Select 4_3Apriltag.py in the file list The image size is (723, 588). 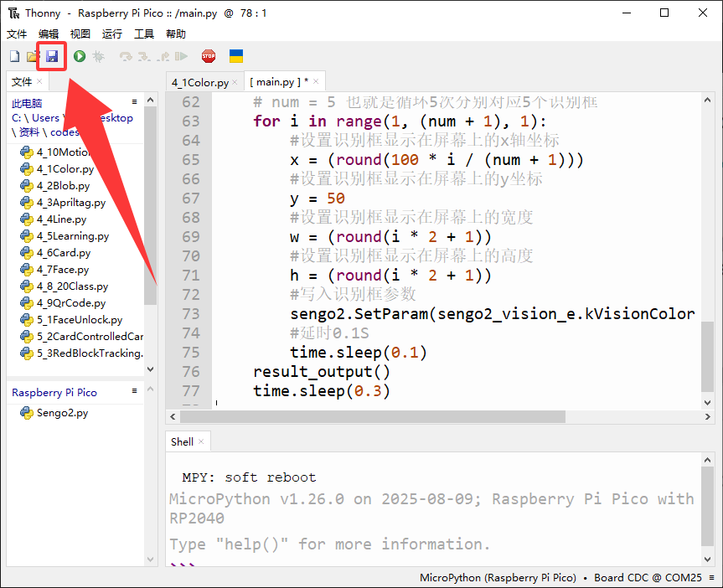pyautogui.click(x=71, y=203)
